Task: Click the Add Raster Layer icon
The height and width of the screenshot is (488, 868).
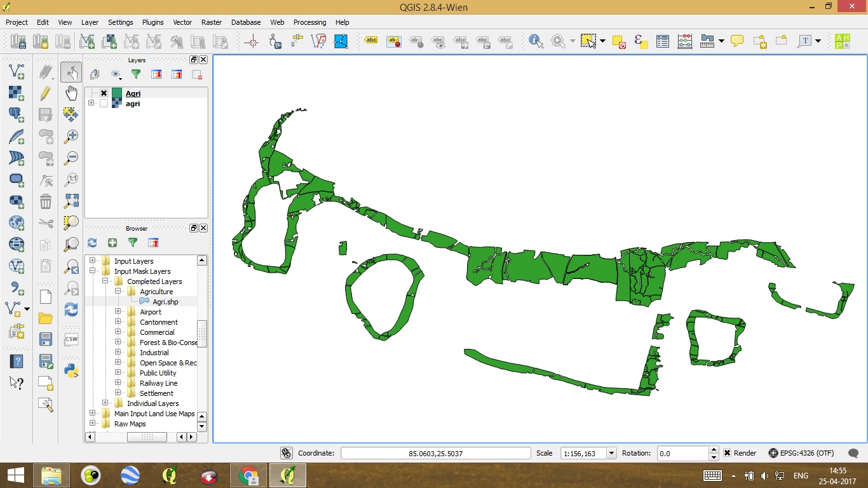Action: (x=17, y=93)
